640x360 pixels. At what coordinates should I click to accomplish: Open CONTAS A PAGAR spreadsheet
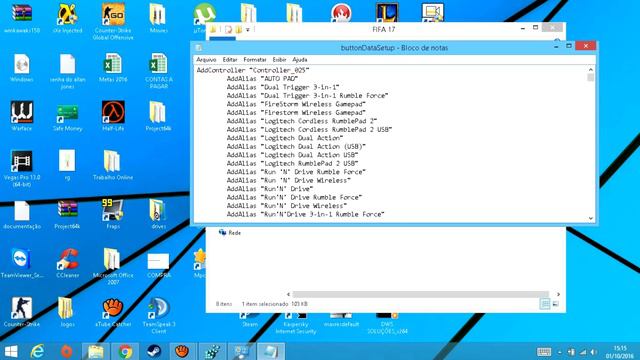tap(158, 70)
